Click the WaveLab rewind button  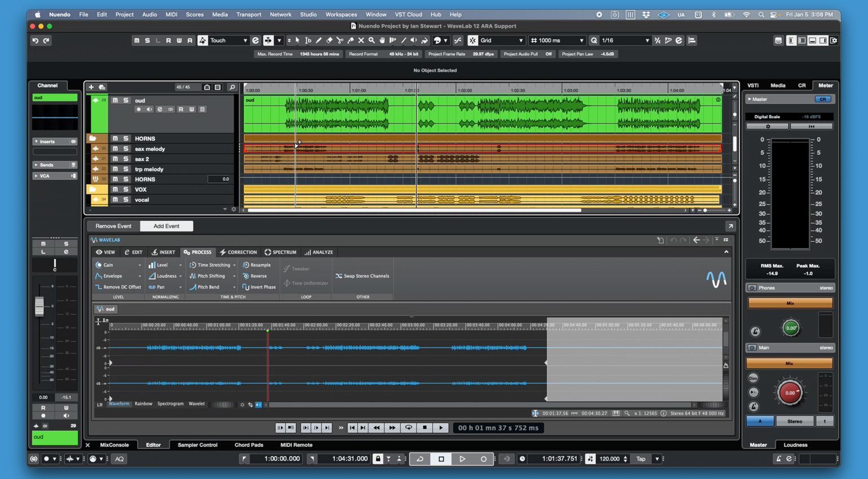377,428
